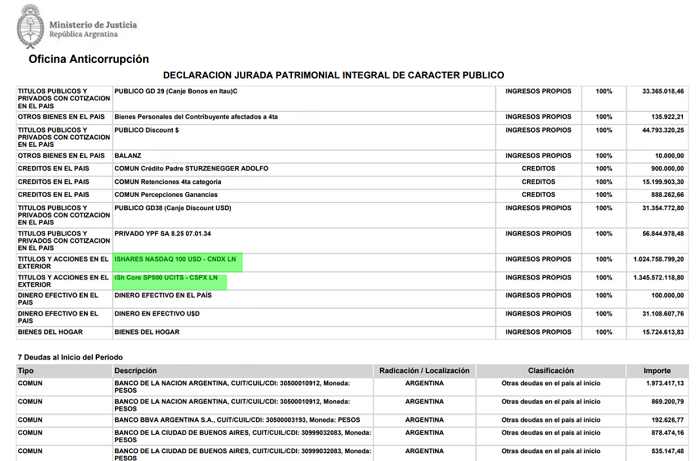Click the 'Clasificación' column header
This screenshot has height=461, width=700.
coord(550,371)
